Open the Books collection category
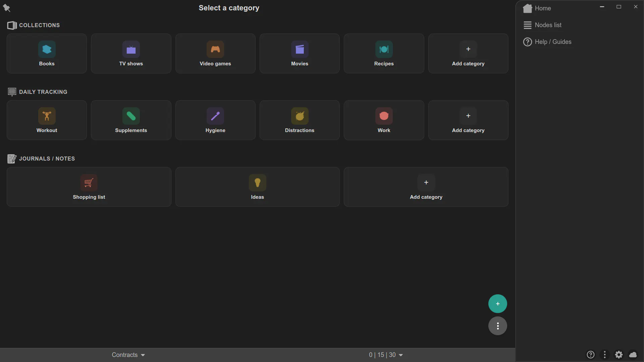 click(47, 53)
